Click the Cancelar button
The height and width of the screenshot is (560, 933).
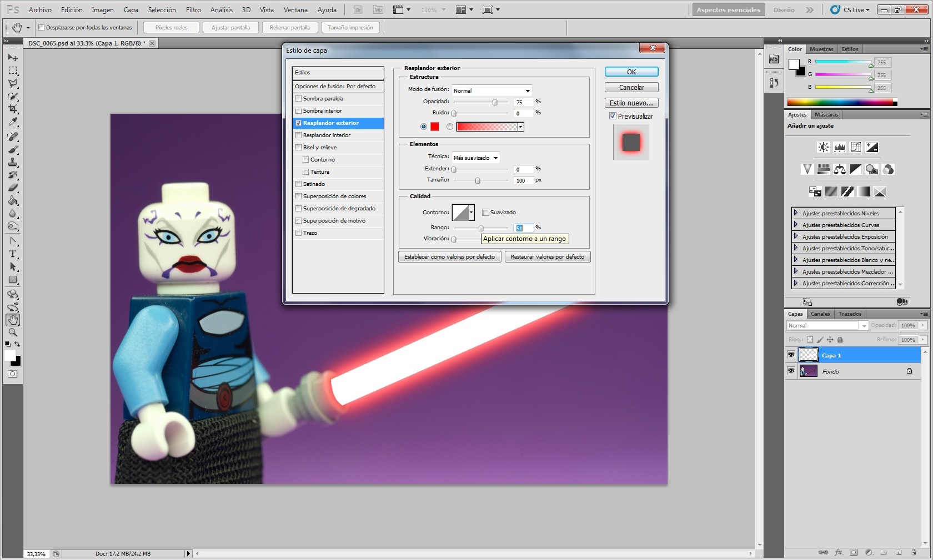pyautogui.click(x=631, y=88)
